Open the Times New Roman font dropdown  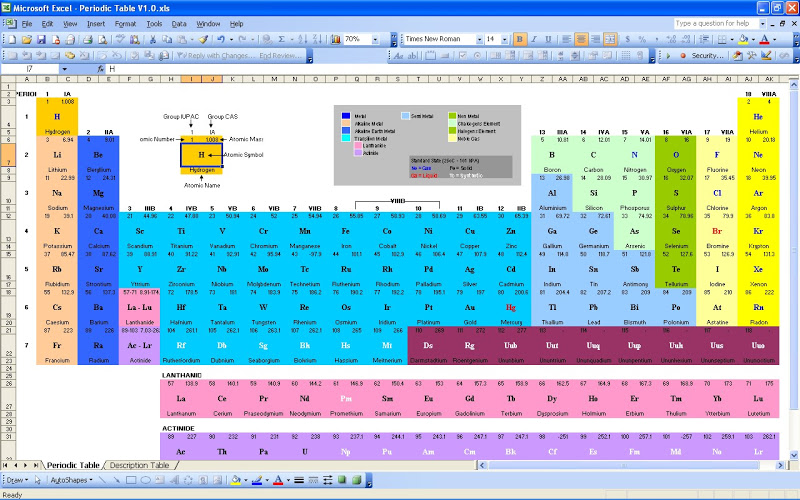479,39
